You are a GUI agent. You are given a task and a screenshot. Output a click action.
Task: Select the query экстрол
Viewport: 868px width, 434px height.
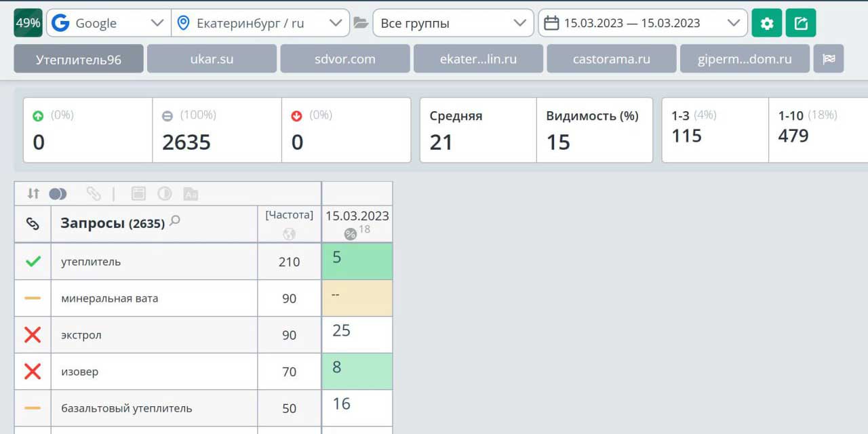[81, 335]
